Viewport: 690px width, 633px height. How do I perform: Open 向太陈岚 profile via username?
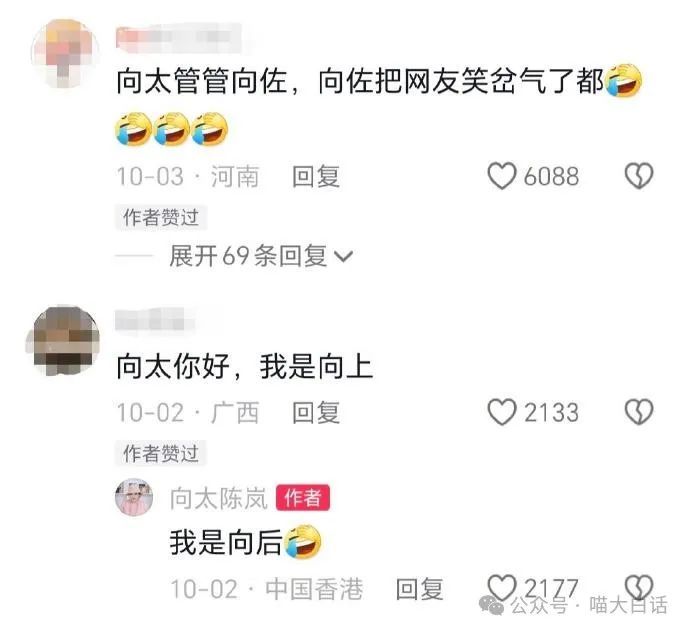point(219,498)
